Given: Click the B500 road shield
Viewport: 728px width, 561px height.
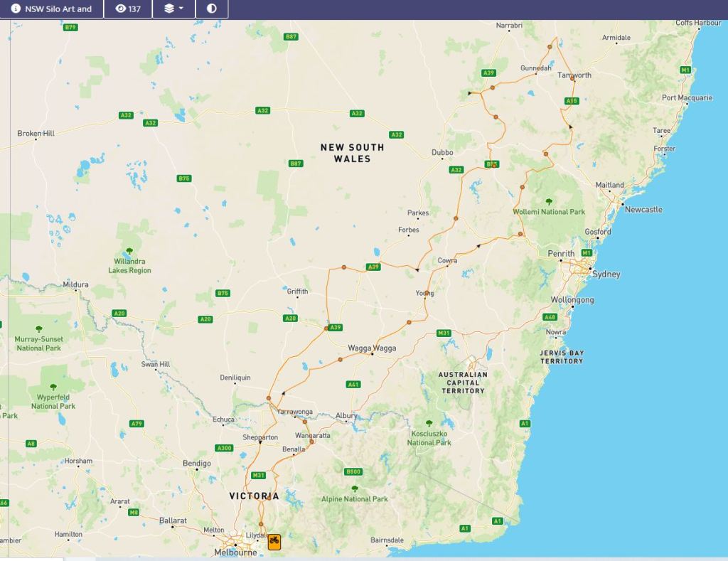Looking at the screenshot, I should coord(353,471).
